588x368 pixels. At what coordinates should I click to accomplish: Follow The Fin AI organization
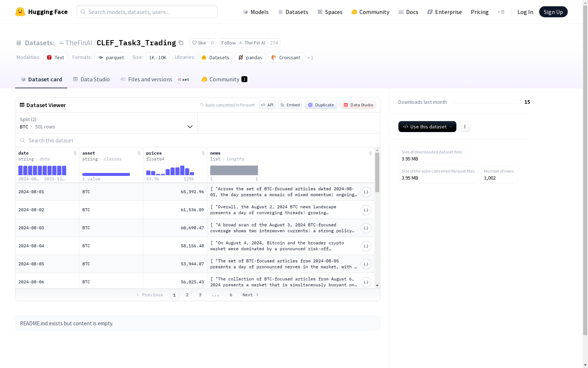click(243, 43)
